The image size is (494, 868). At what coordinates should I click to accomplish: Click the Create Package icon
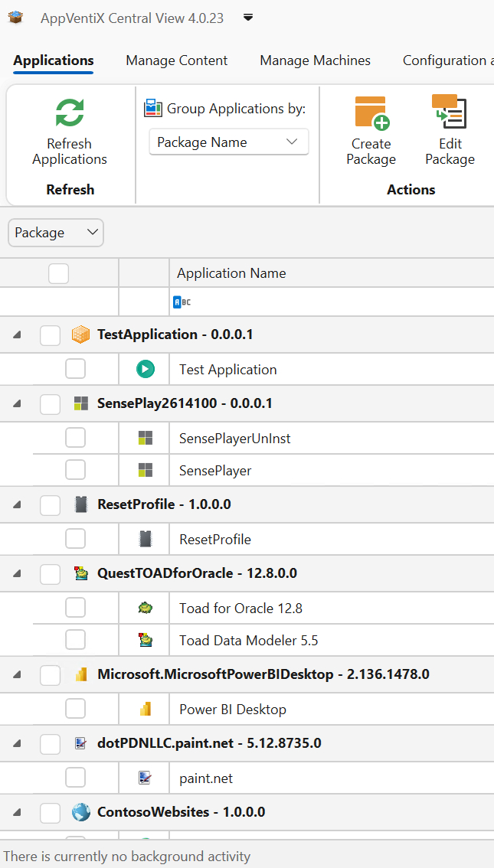click(x=371, y=113)
